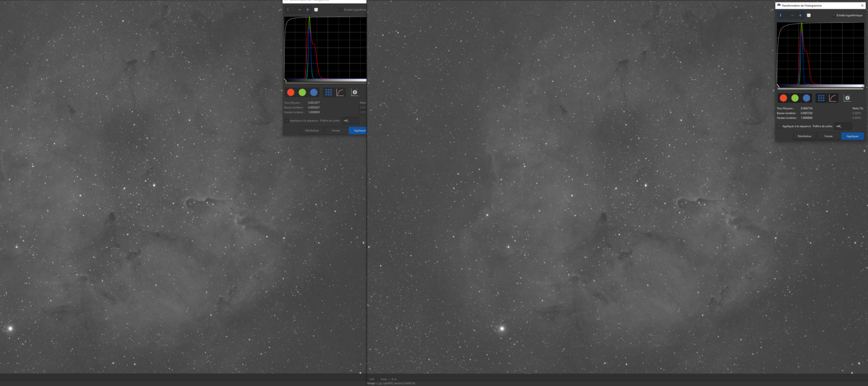868x386 pixels.
Task: Toggle red channel in right histogram dialog
Action: click(x=784, y=98)
